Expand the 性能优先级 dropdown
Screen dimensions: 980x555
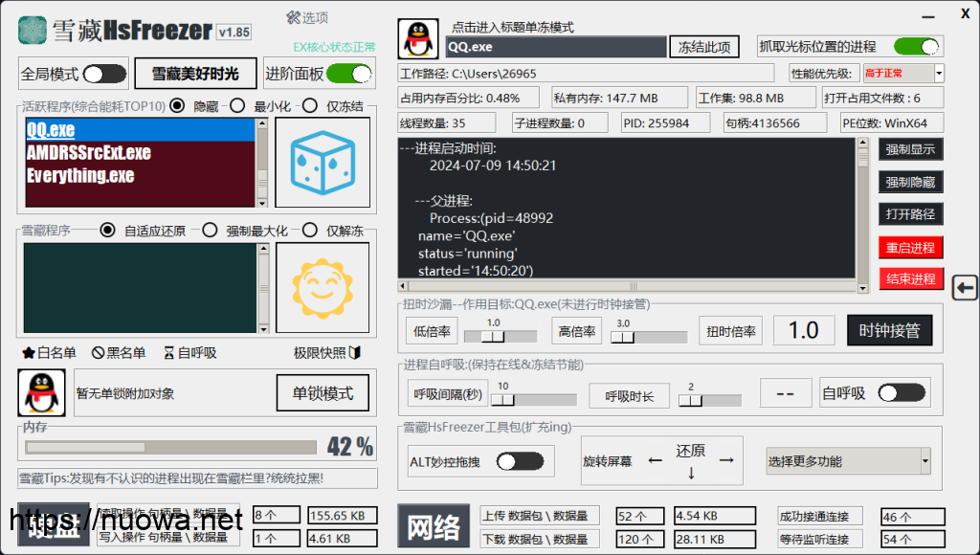coord(938,73)
